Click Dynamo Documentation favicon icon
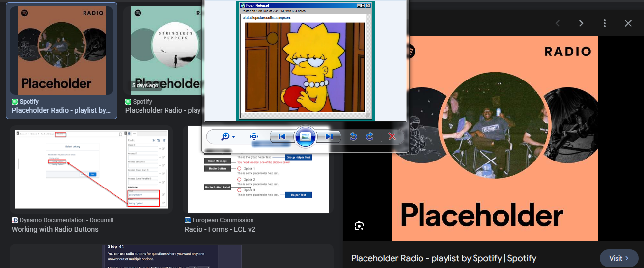Image resolution: width=644 pixels, height=268 pixels. (15, 220)
